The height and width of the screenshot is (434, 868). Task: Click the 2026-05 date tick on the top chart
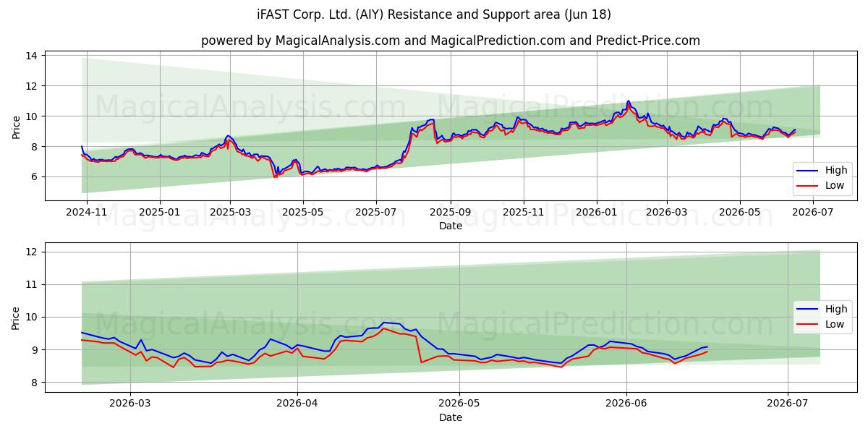pyautogui.click(x=739, y=212)
